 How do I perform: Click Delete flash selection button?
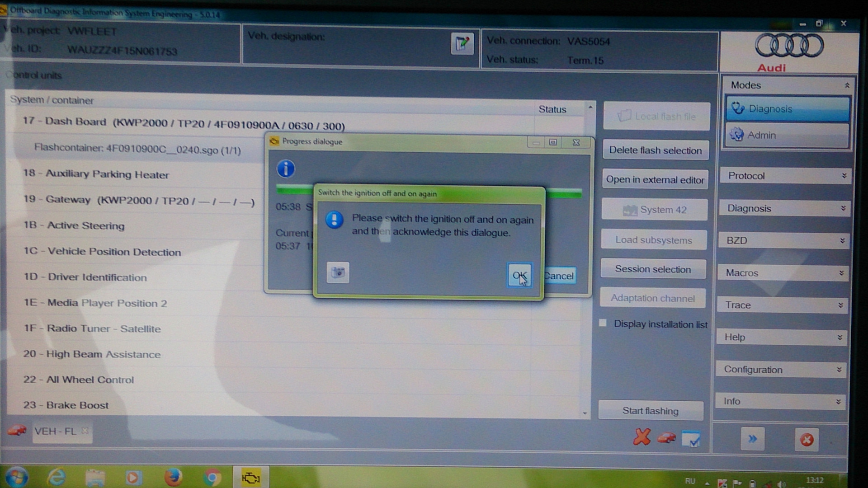[655, 150]
